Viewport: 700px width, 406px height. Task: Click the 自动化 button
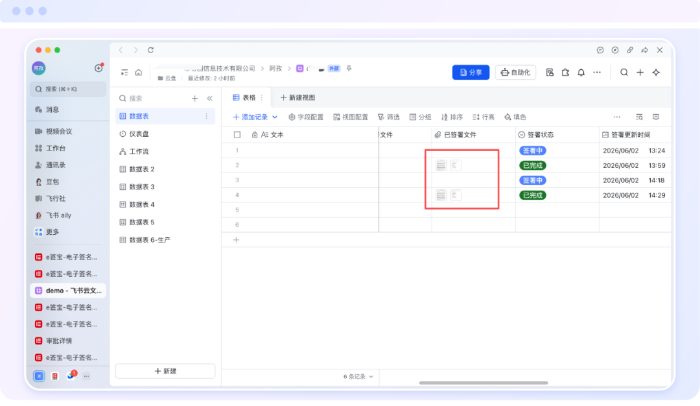click(515, 72)
